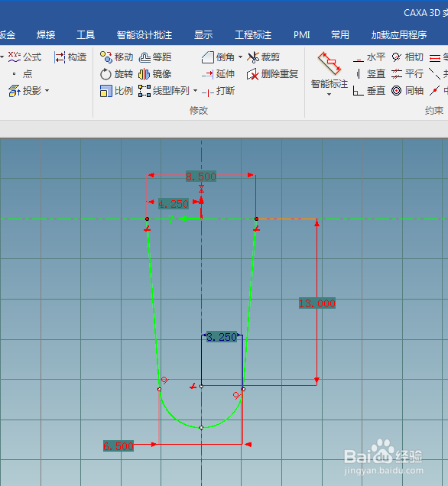Apply the 垂直 (perpendicular) constraint
This screenshot has height=486, width=448.
point(369,90)
